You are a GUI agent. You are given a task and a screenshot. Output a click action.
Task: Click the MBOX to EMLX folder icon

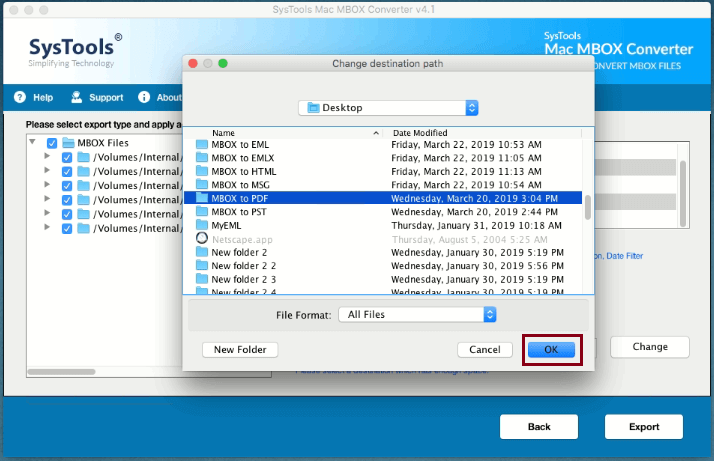point(202,158)
